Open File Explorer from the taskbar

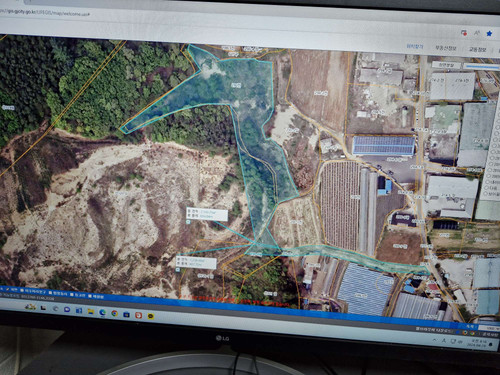point(91,311)
